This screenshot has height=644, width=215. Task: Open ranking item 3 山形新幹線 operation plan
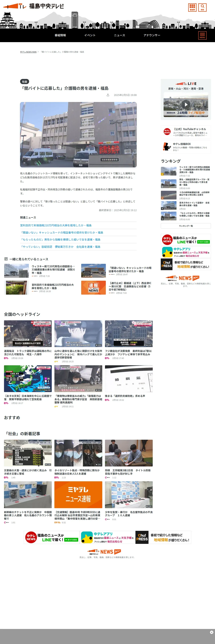[x=186, y=195]
